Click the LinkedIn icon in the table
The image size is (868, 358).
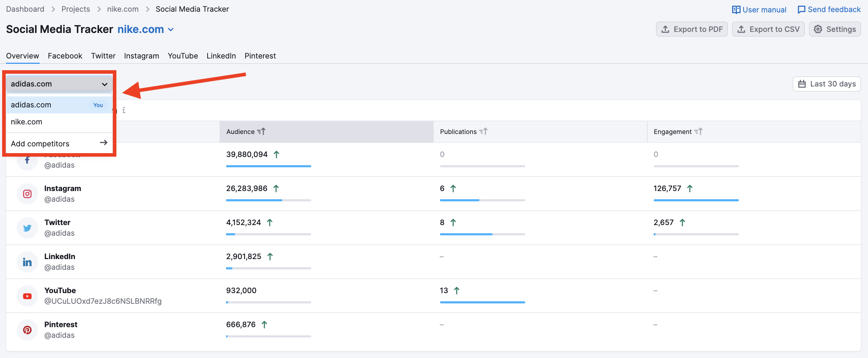tap(27, 262)
